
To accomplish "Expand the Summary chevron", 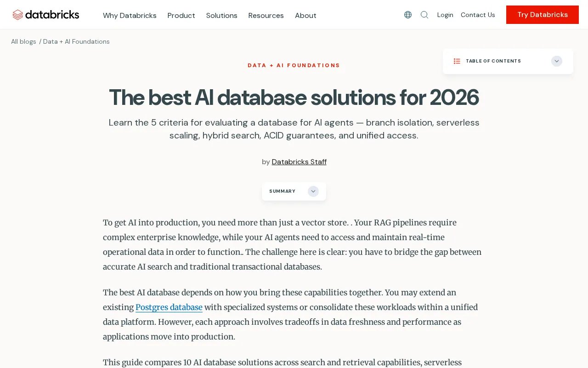I will point(313,191).
